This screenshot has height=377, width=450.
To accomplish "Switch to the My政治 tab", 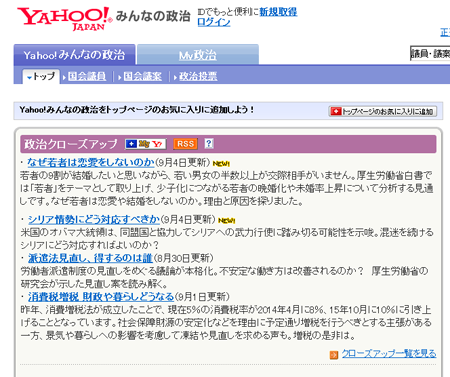I will click(x=198, y=55).
